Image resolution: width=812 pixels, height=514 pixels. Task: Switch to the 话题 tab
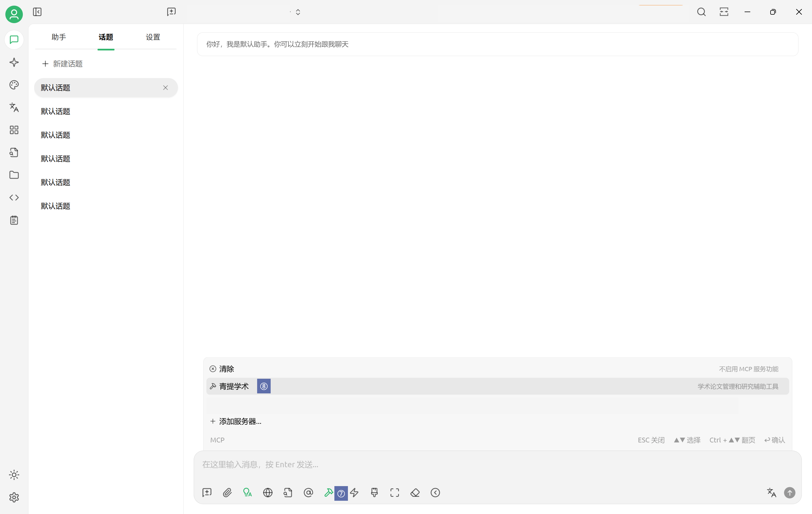coord(106,37)
